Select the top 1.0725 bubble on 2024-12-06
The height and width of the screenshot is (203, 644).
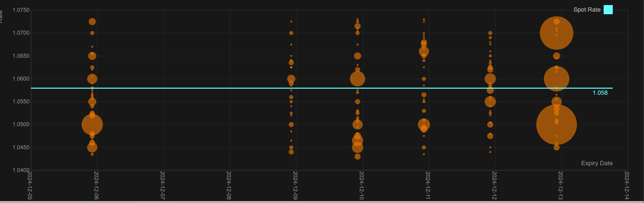coord(92,22)
